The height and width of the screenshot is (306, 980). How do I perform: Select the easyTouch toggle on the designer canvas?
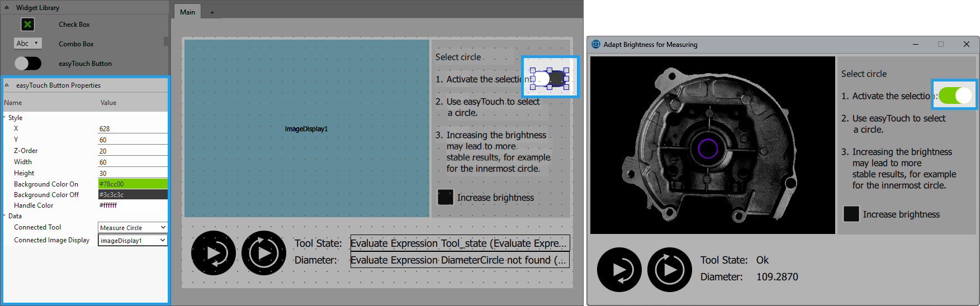pos(550,79)
